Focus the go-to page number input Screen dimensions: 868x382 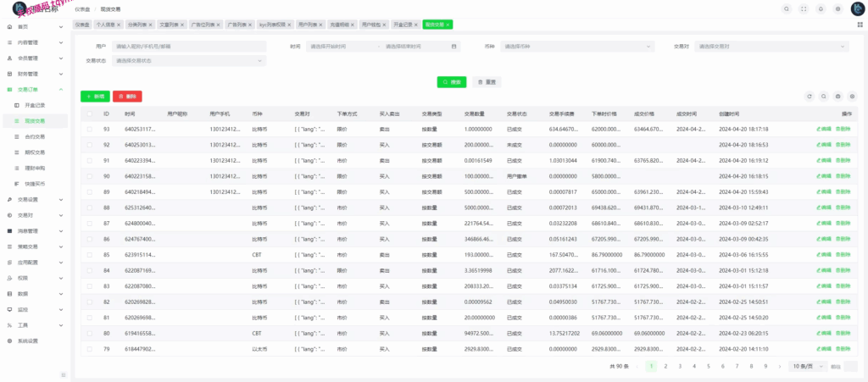[x=851, y=366]
